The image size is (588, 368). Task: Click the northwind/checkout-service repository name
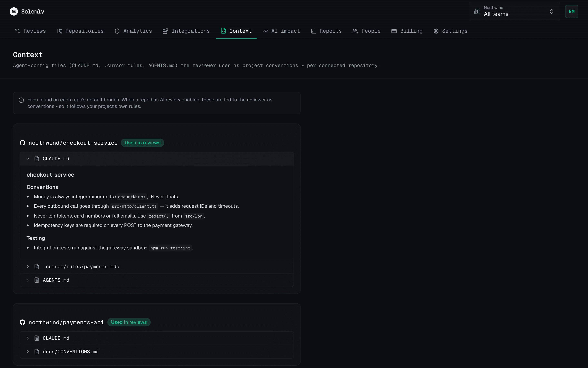point(73,143)
